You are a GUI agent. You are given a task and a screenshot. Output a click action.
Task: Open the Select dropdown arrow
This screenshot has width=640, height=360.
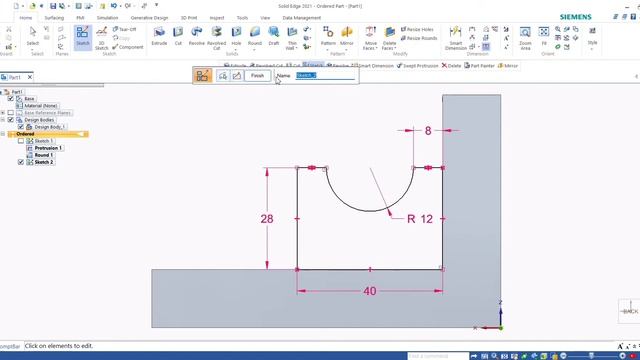(x=33, y=49)
